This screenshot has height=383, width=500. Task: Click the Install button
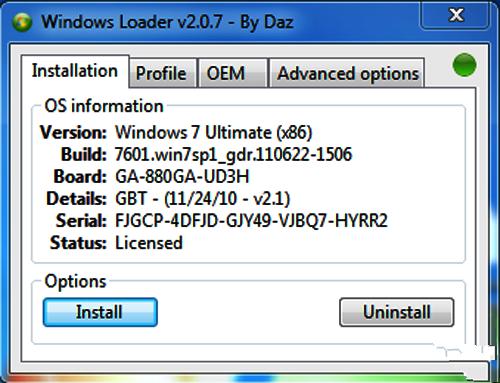100,312
